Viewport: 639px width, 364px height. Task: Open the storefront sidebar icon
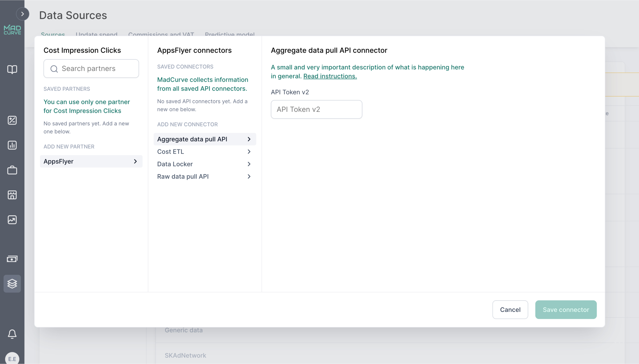tap(12, 195)
